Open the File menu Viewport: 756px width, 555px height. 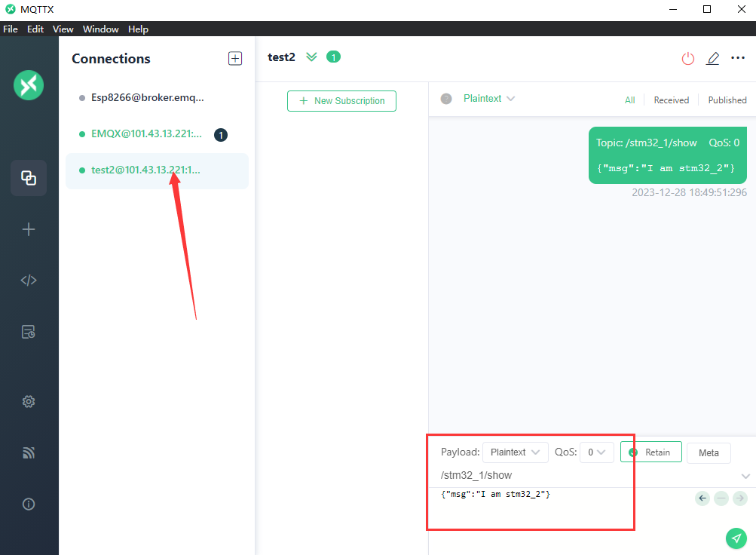[x=11, y=29]
